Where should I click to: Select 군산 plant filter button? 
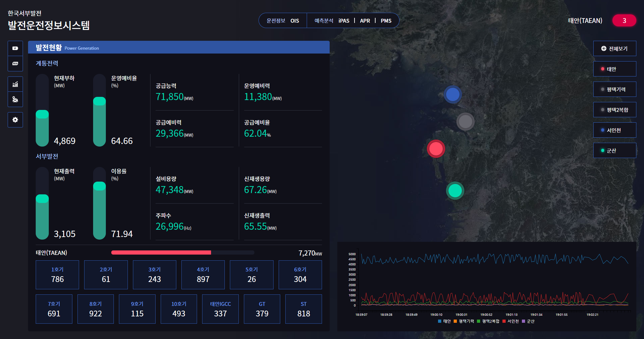pyautogui.click(x=615, y=150)
